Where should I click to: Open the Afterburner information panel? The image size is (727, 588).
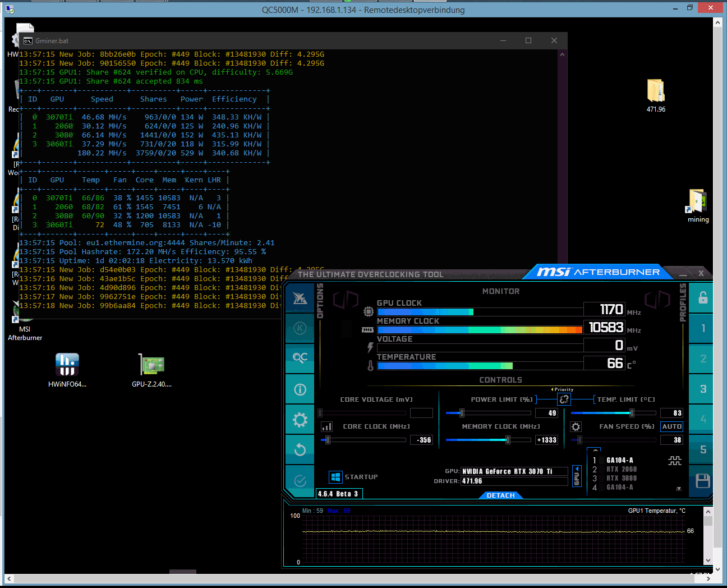(x=300, y=389)
